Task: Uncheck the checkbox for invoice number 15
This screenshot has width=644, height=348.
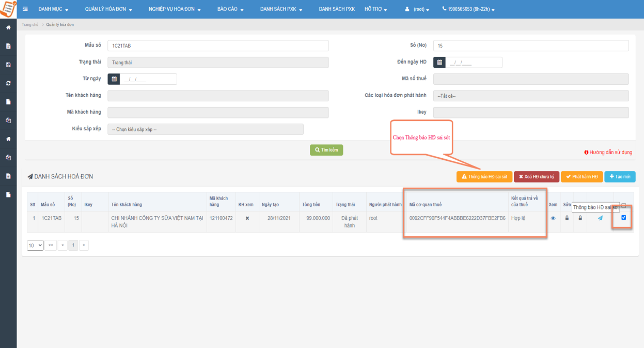Action: coord(623,218)
